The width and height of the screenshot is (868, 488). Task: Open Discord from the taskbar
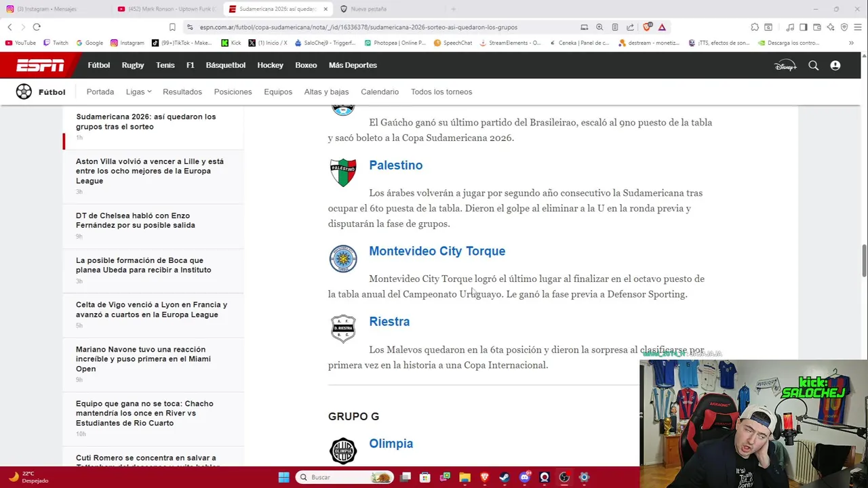click(524, 477)
